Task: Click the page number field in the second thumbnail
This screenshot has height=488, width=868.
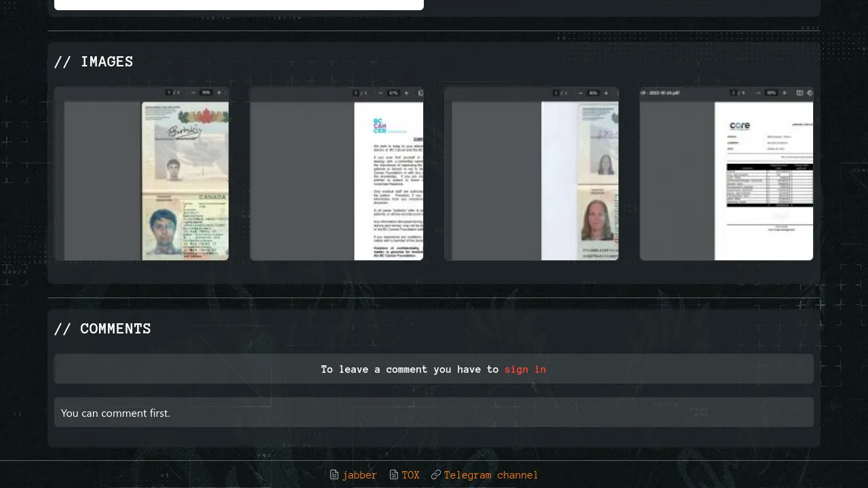Action: point(356,93)
